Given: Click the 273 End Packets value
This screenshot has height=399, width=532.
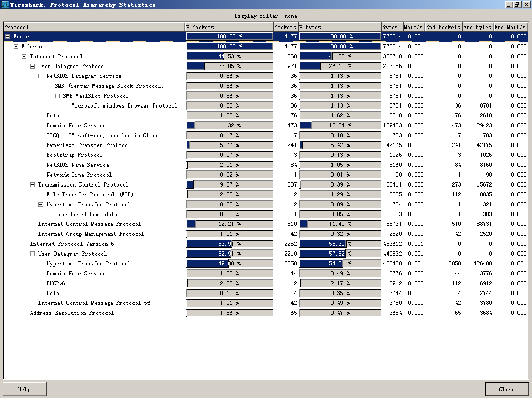Looking at the screenshot, I should [456, 184].
